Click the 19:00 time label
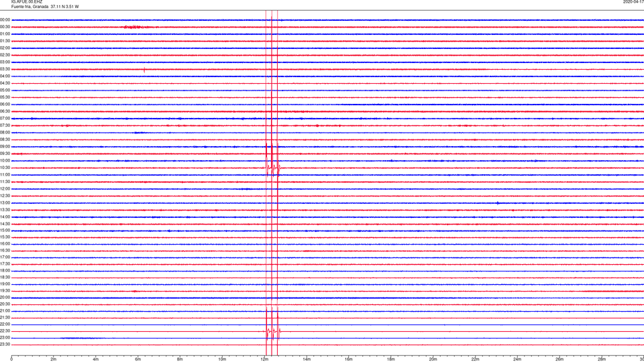 pos(5,284)
